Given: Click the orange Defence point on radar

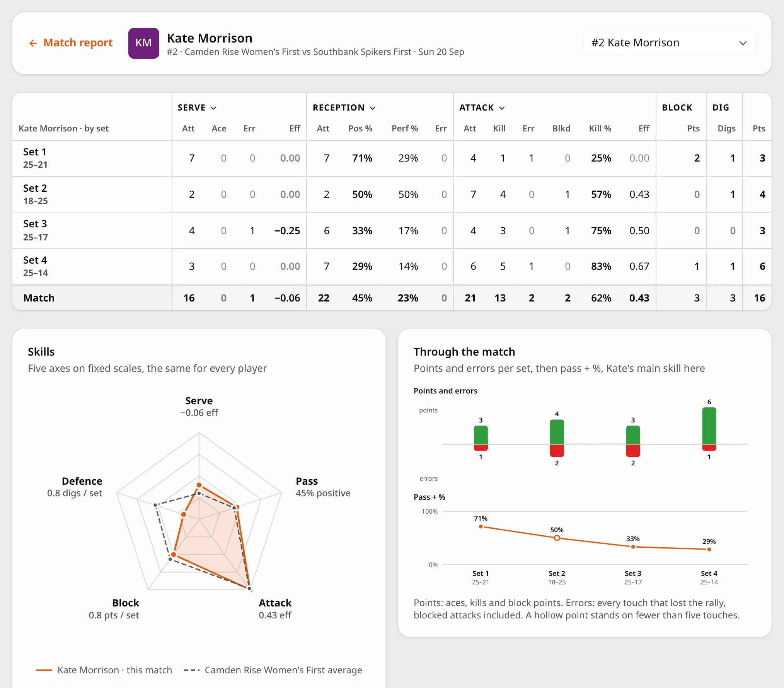Looking at the screenshot, I should tap(184, 514).
